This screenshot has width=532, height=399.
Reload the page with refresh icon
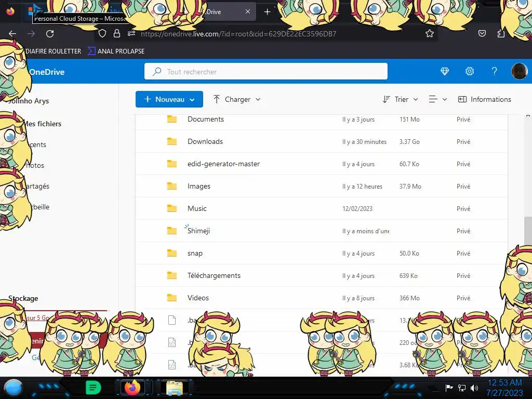pos(50,34)
